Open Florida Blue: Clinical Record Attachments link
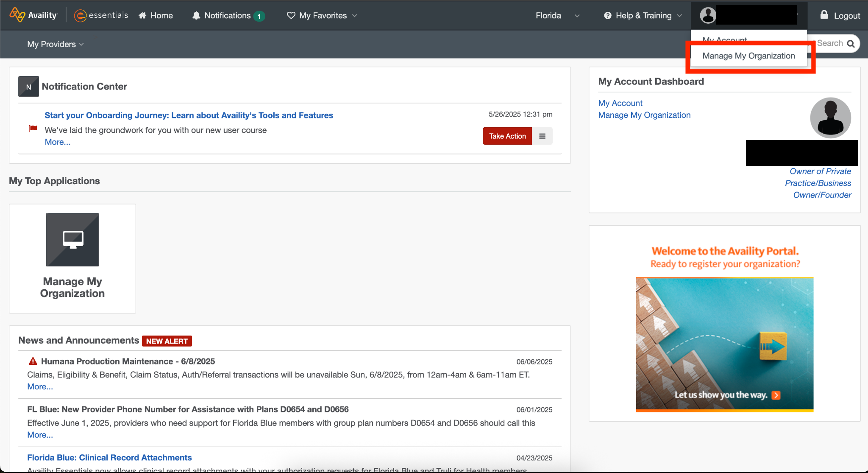 click(109, 457)
